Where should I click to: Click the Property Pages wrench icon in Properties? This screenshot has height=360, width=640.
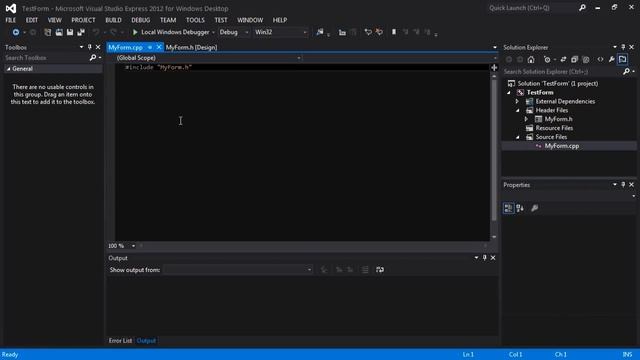535,208
